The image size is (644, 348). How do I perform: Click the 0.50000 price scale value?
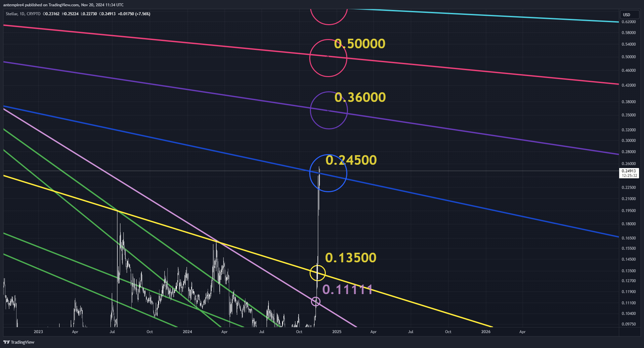tap(629, 57)
